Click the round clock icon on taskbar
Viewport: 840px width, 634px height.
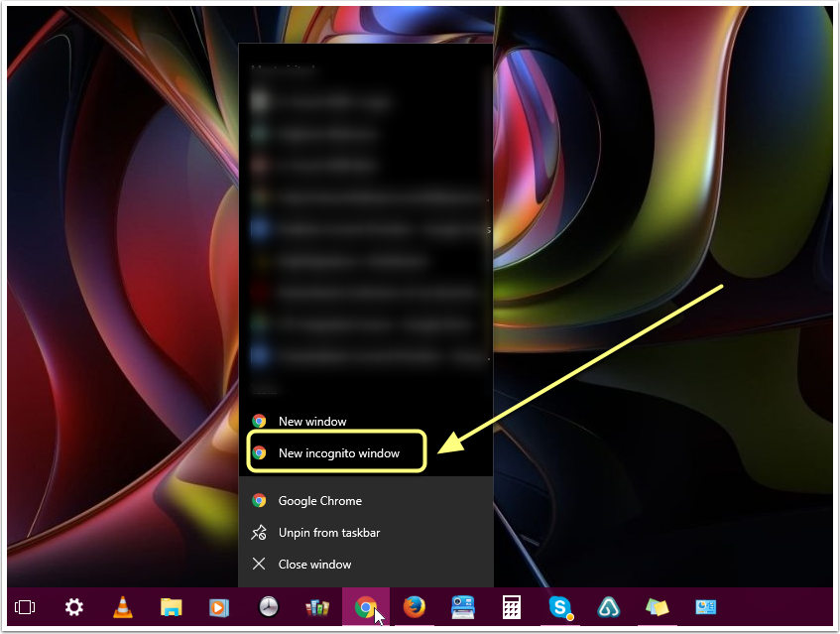point(268,607)
